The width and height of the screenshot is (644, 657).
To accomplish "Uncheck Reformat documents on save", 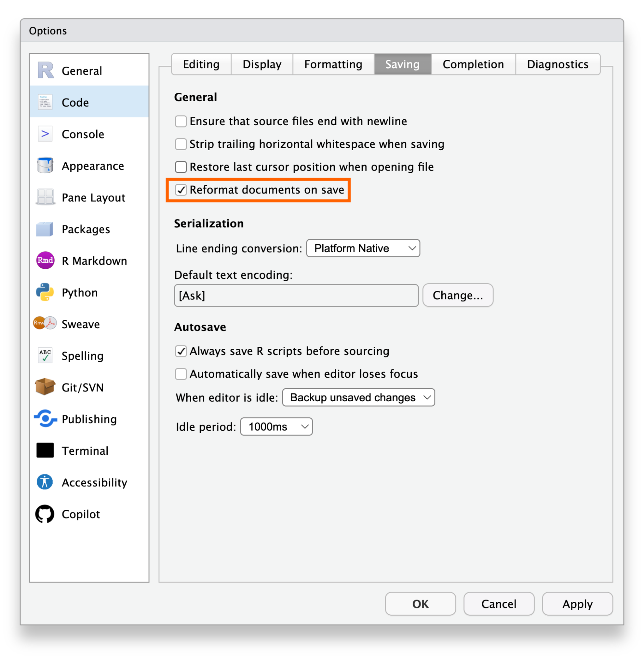I will 181,190.
